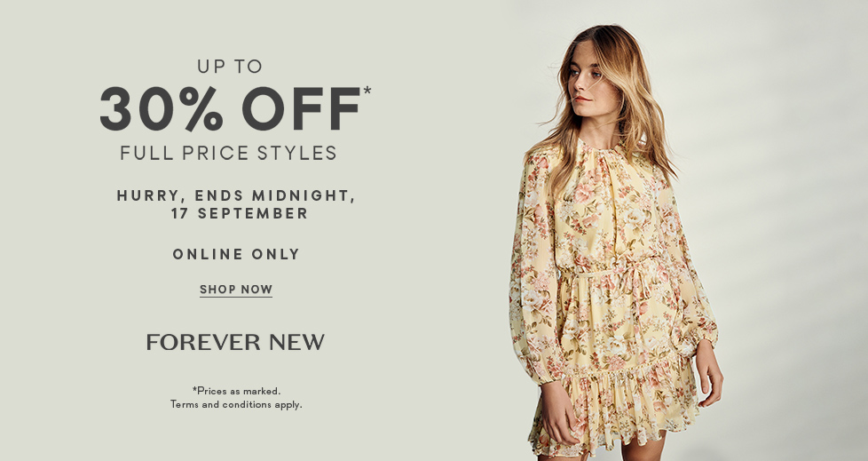Click the model's hand at right side
Image resolution: width=868 pixels, height=461 pixels.
point(708,374)
